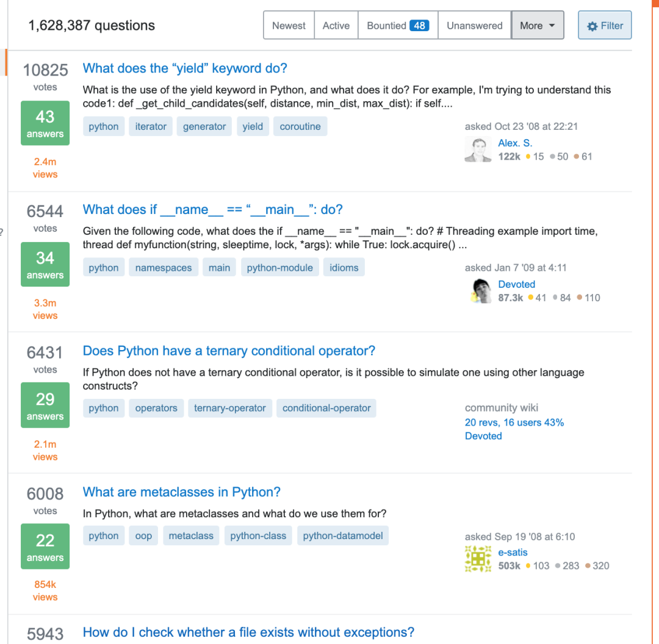Click the 22 answers count box

[x=45, y=546]
